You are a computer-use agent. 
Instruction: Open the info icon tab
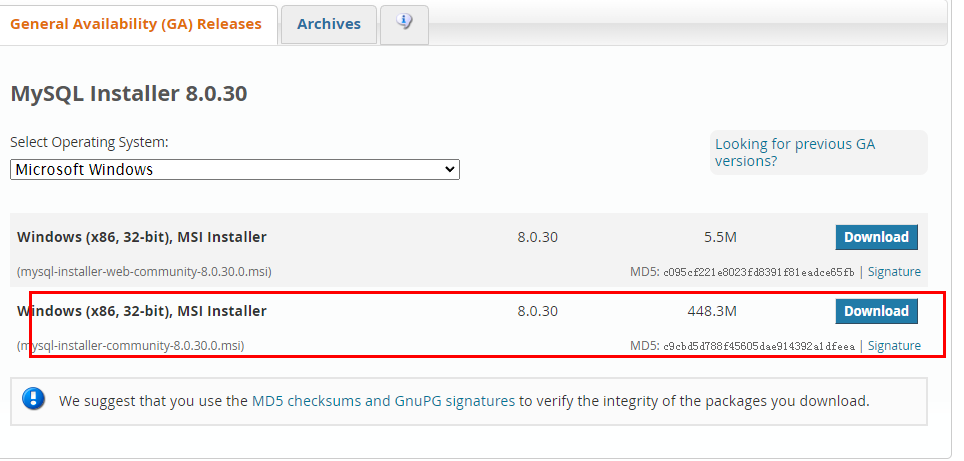click(404, 25)
